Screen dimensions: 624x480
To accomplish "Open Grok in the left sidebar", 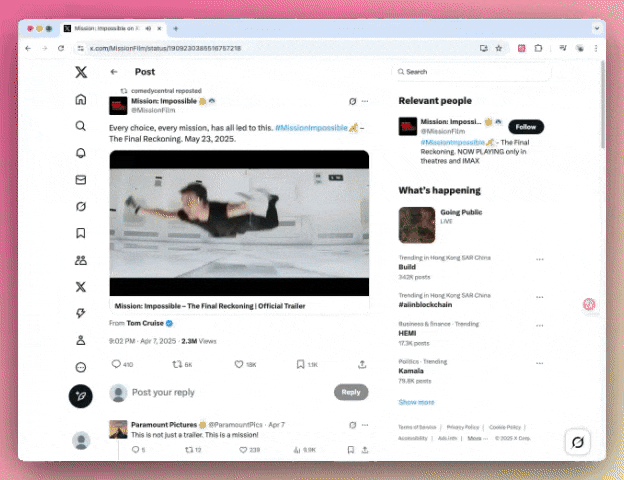I will 81,207.
